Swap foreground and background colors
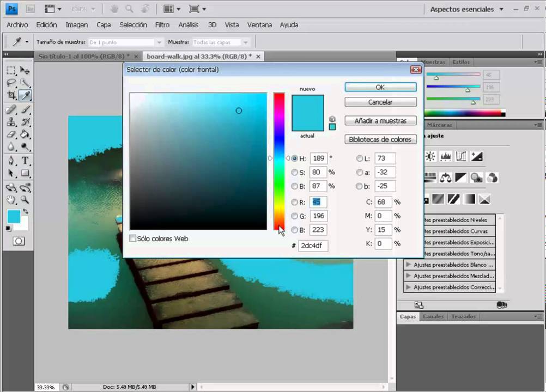The image size is (546, 392). 26,211
